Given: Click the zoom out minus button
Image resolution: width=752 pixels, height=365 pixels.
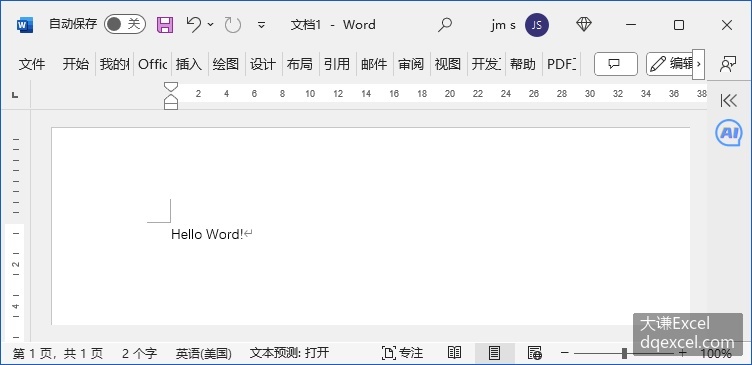Looking at the screenshot, I should tap(565, 353).
